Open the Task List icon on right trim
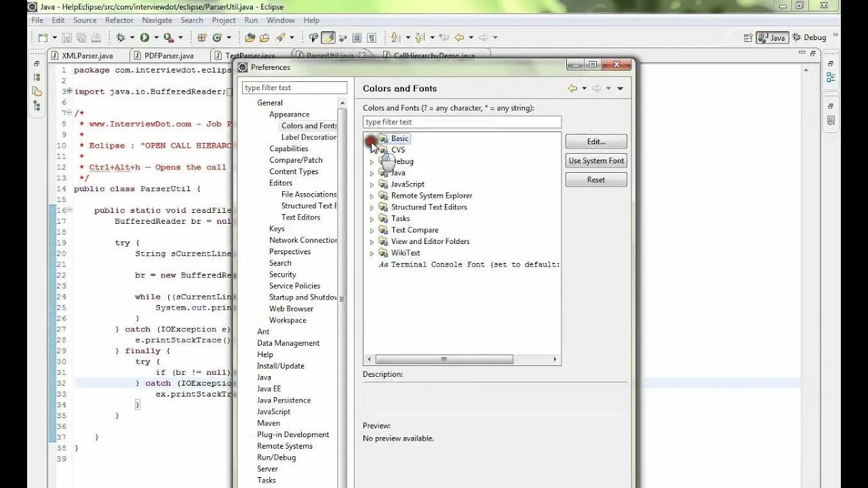This screenshot has height=488, width=868. (x=831, y=121)
